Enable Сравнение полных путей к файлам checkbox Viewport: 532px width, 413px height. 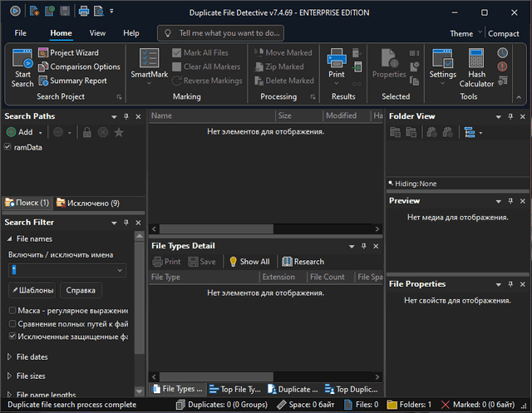click(x=12, y=324)
